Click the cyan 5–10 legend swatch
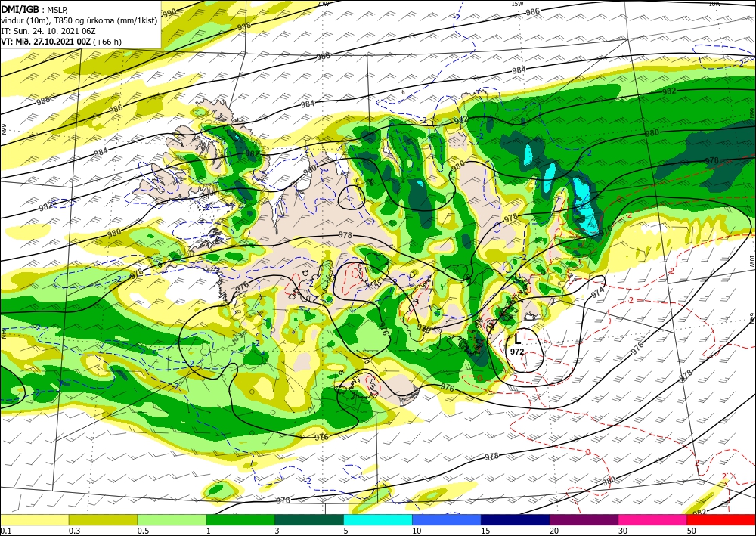756x536 pixels. 378,519
